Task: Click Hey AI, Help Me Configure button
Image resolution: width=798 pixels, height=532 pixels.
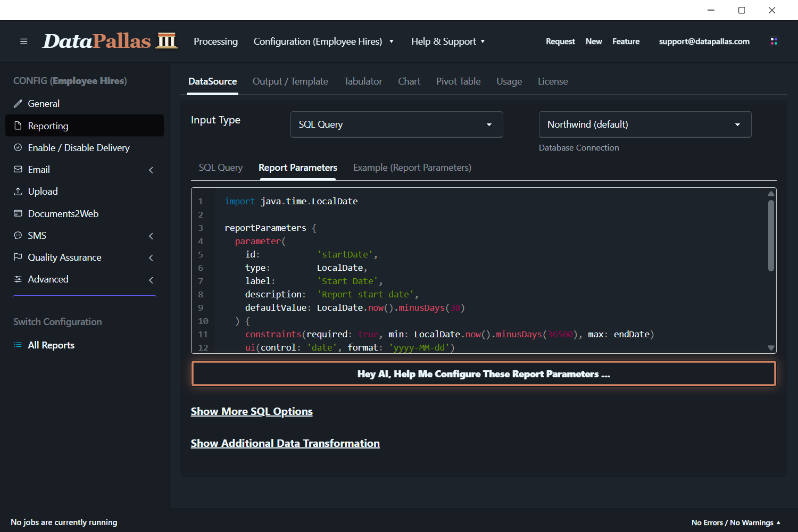Action: pyautogui.click(x=484, y=373)
